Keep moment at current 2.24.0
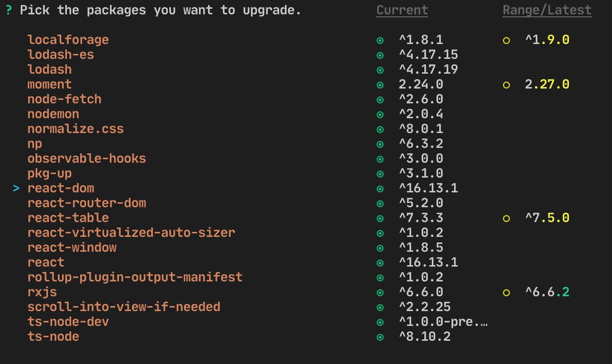 380,85
